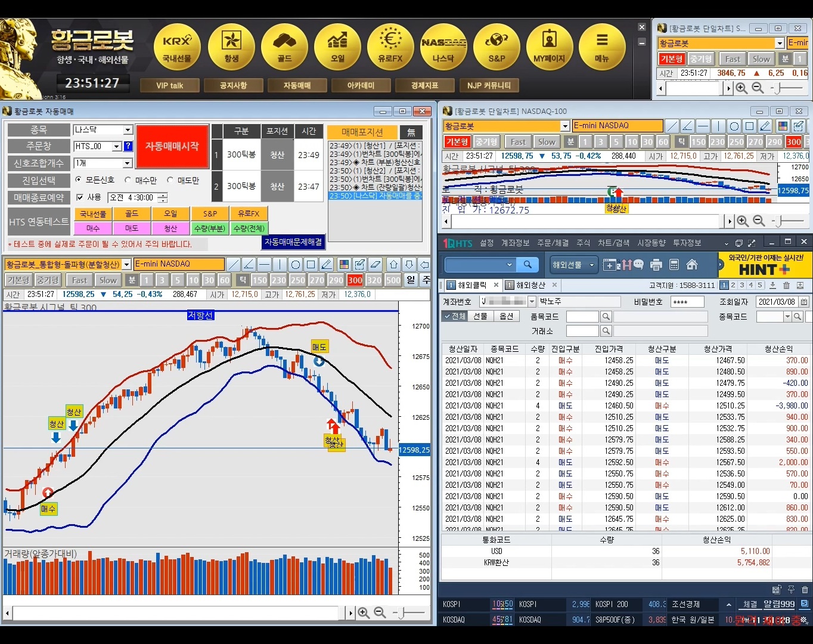813x644 pixels.
Task: Select rectangle drawing tool in main chart toolbar
Action: [311, 264]
